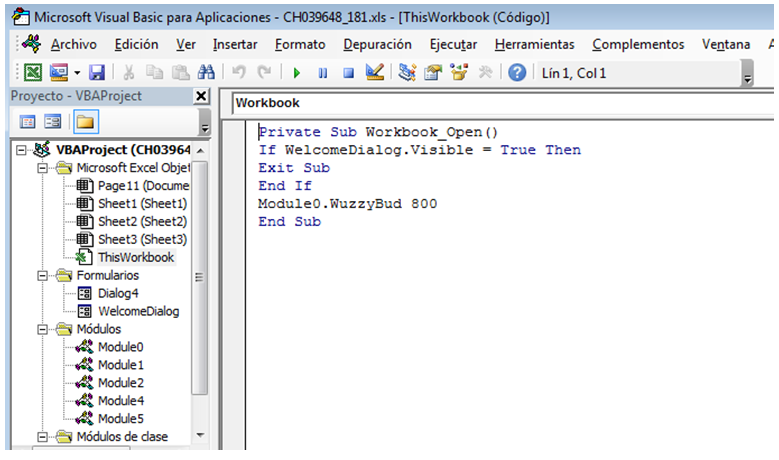779x460 pixels.
Task: Select Page11 in the project tree
Action: tap(144, 186)
